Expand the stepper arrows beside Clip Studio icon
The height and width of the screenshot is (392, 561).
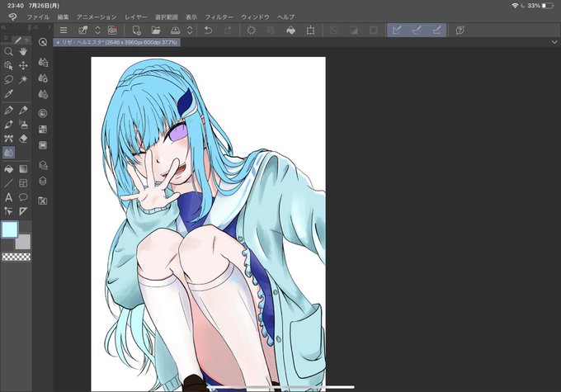coord(97,31)
